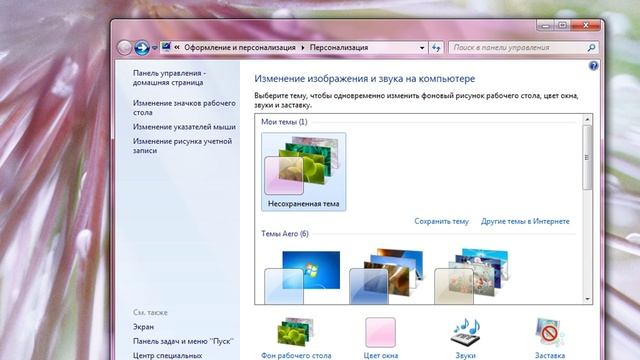Open the address bar history dropdown
This screenshot has width=640, height=360.
tap(422, 48)
